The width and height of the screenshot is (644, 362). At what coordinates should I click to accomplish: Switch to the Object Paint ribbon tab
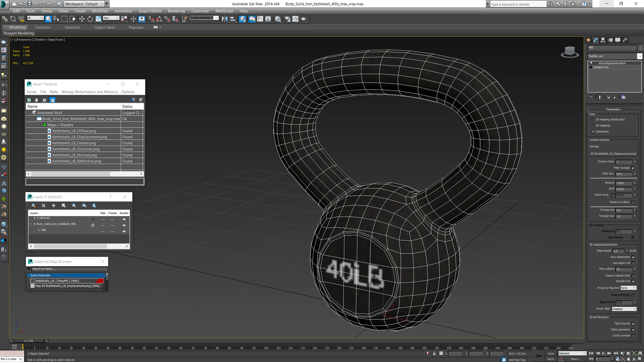point(104,27)
